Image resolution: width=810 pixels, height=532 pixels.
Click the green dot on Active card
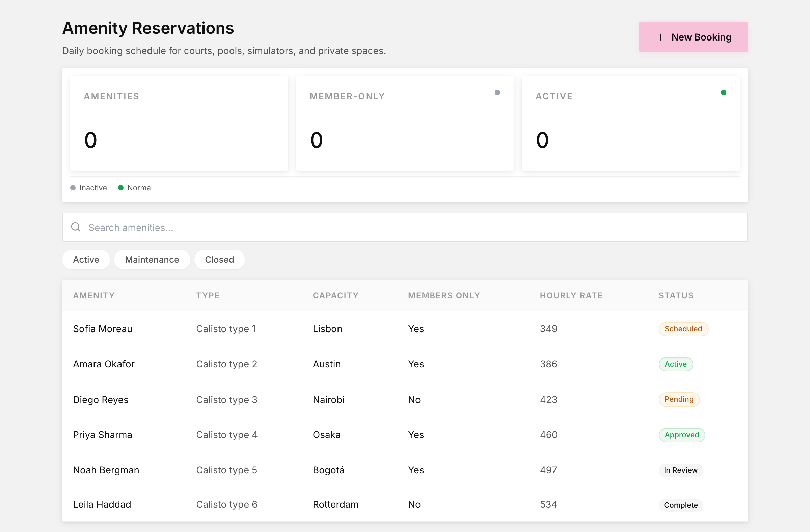pos(723,92)
